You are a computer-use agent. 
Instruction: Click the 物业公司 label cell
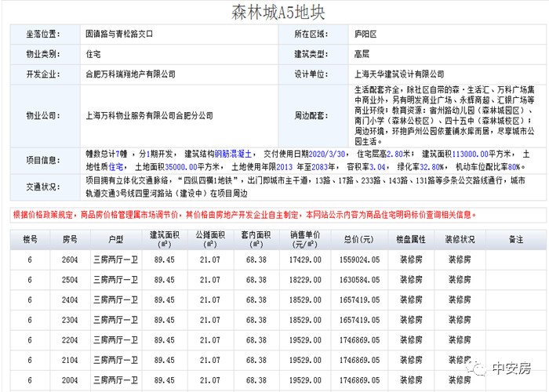pos(45,116)
